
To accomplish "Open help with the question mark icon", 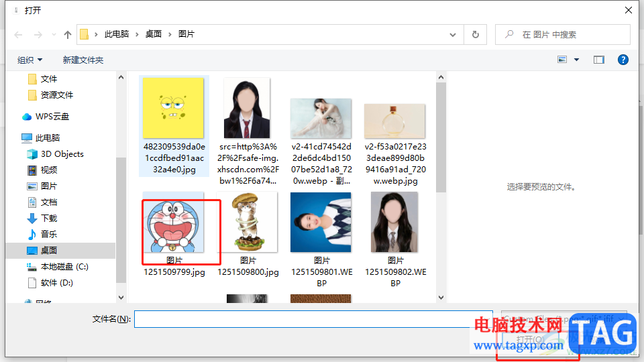I will point(623,60).
